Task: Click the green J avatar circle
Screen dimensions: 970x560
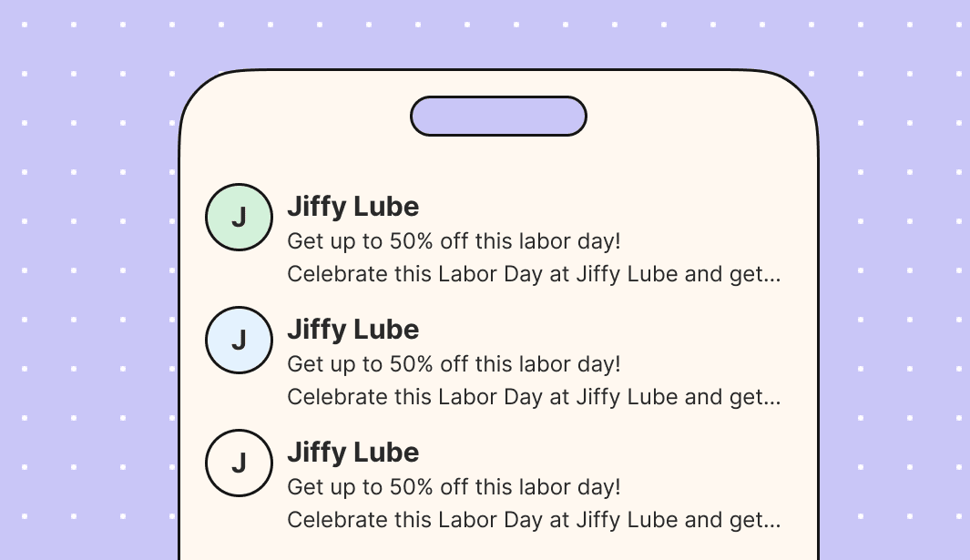Action: pyautogui.click(x=239, y=218)
